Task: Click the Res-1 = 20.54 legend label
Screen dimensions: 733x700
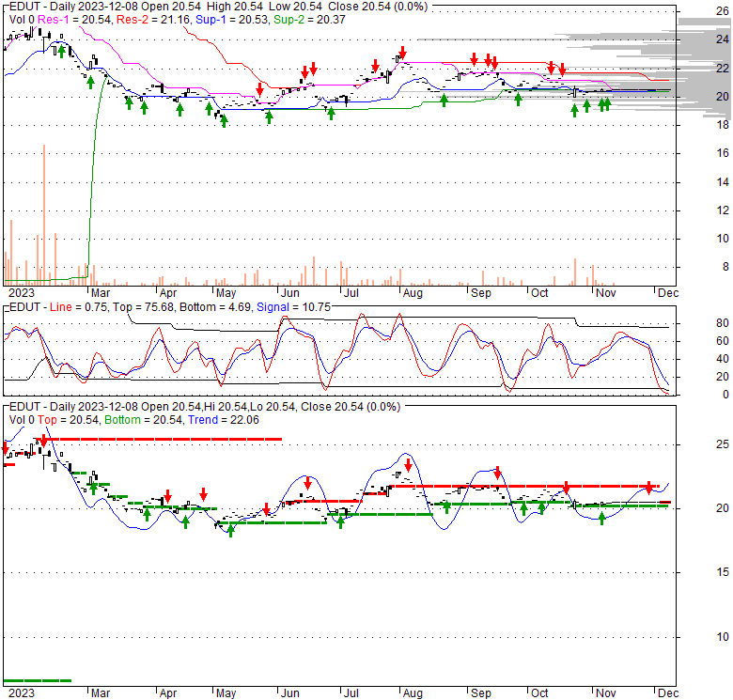Action: pyautogui.click(x=74, y=20)
